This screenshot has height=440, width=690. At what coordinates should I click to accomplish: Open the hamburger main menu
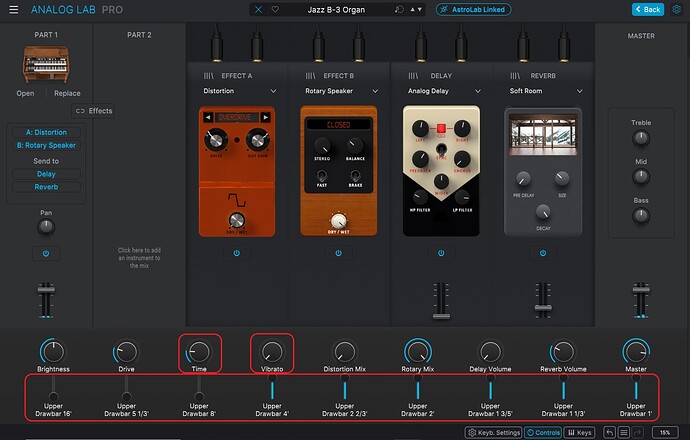(x=14, y=9)
